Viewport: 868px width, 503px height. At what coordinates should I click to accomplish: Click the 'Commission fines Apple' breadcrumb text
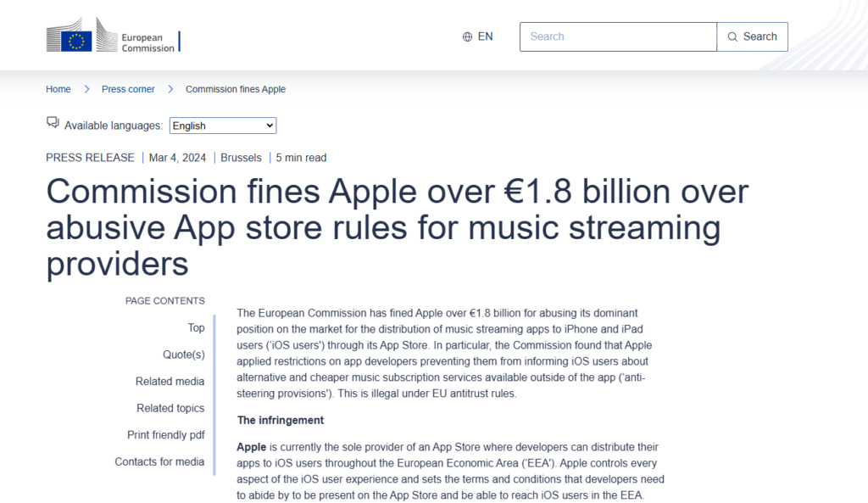point(236,89)
